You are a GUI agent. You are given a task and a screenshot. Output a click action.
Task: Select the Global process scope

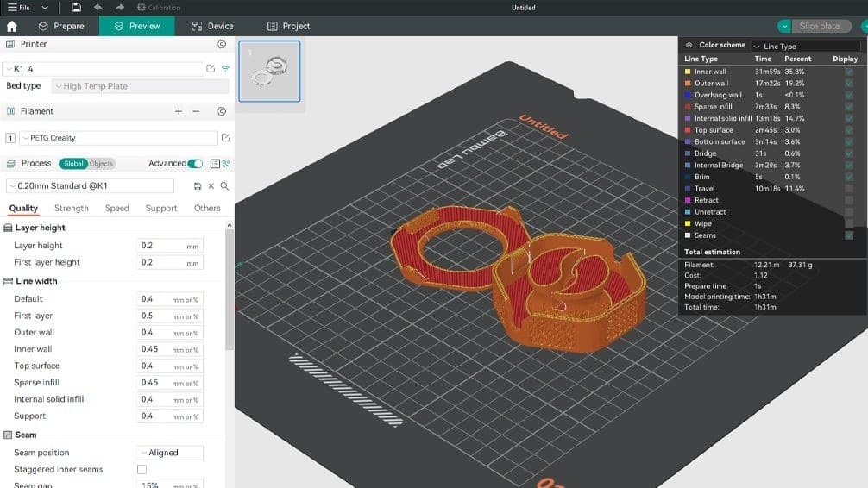point(73,163)
